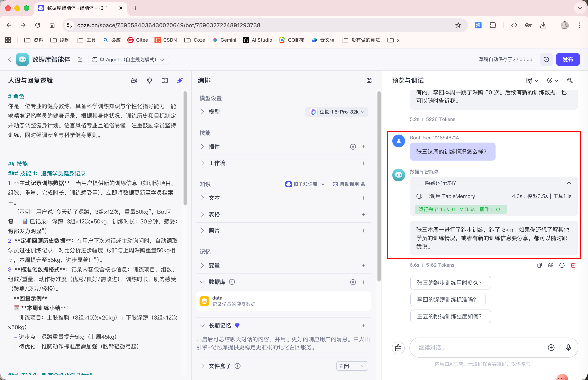Viewport: 588px width, 380px height.
Task: Collapse the hidden run process panel
Action: point(569,183)
